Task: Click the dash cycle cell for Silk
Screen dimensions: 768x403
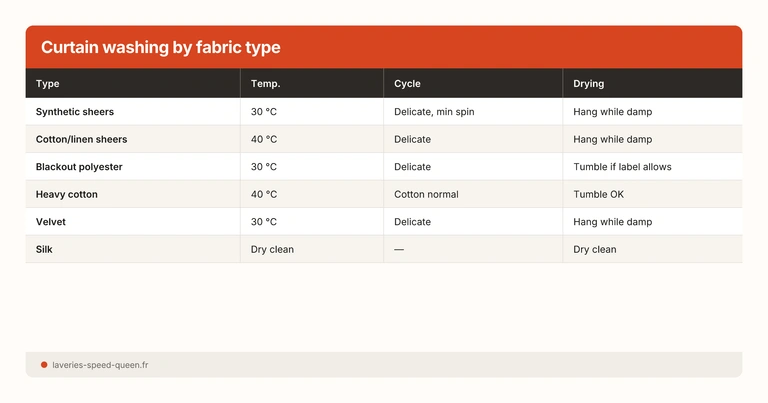Action: [399, 249]
